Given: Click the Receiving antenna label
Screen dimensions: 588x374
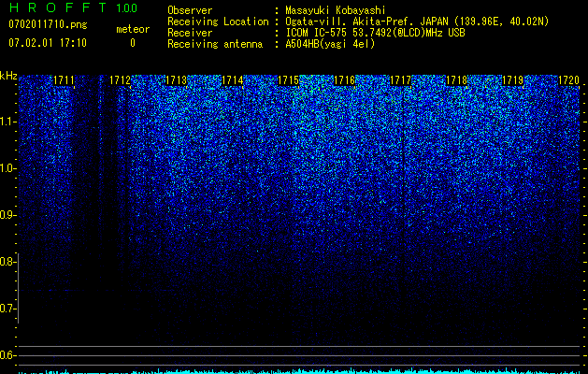Looking at the screenshot, I should coord(215,44).
